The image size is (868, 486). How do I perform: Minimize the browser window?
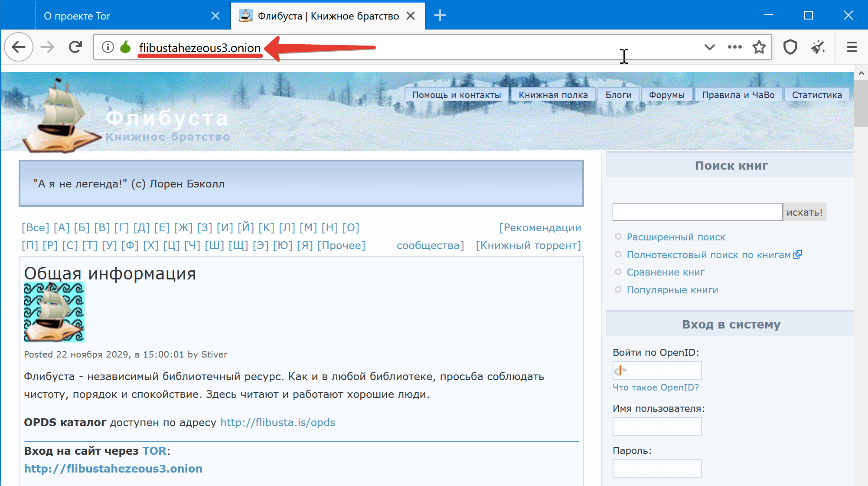tap(769, 16)
